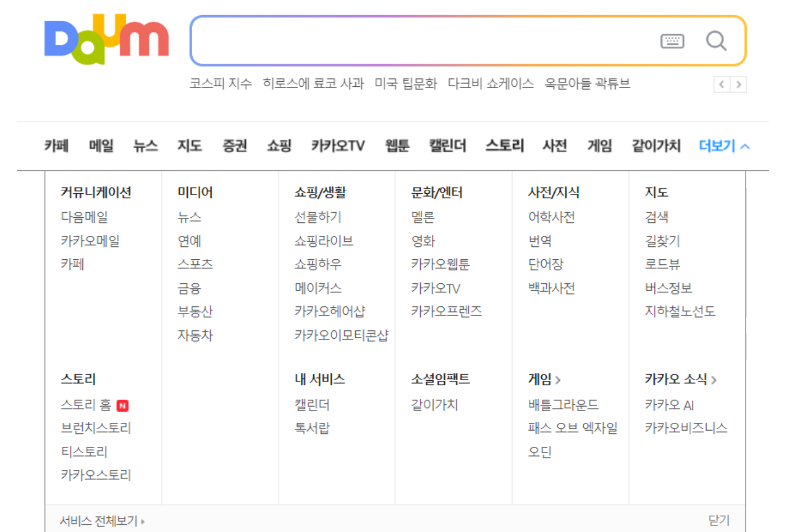Image resolution: width=790 pixels, height=532 pixels.
Task: Open 부동산 under 미디어
Action: pyautogui.click(x=195, y=311)
